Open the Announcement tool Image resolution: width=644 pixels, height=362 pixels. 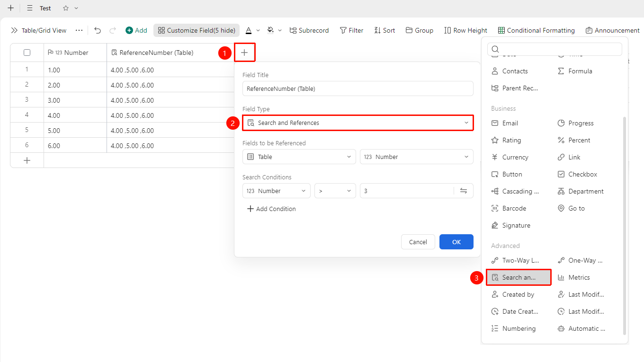[612, 30]
